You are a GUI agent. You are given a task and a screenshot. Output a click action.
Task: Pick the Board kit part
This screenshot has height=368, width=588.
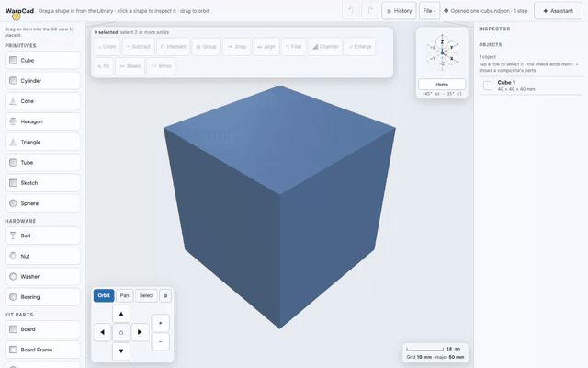(x=42, y=329)
